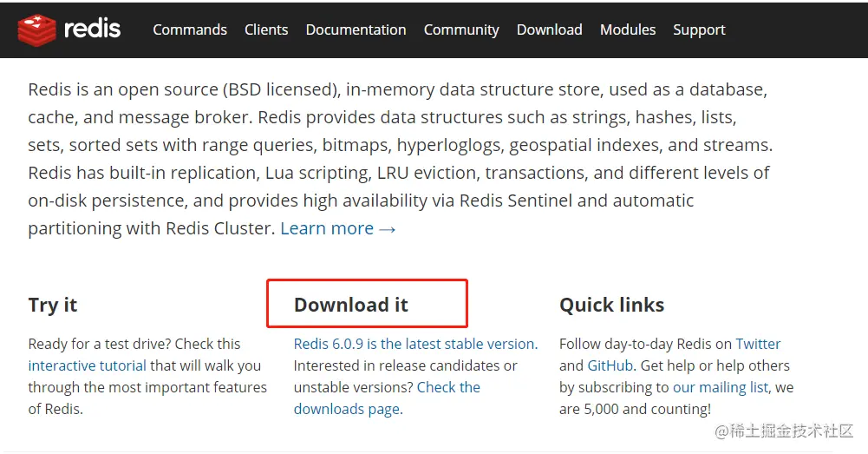Select Community in the top navigation
868x454 pixels.
point(461,30)
